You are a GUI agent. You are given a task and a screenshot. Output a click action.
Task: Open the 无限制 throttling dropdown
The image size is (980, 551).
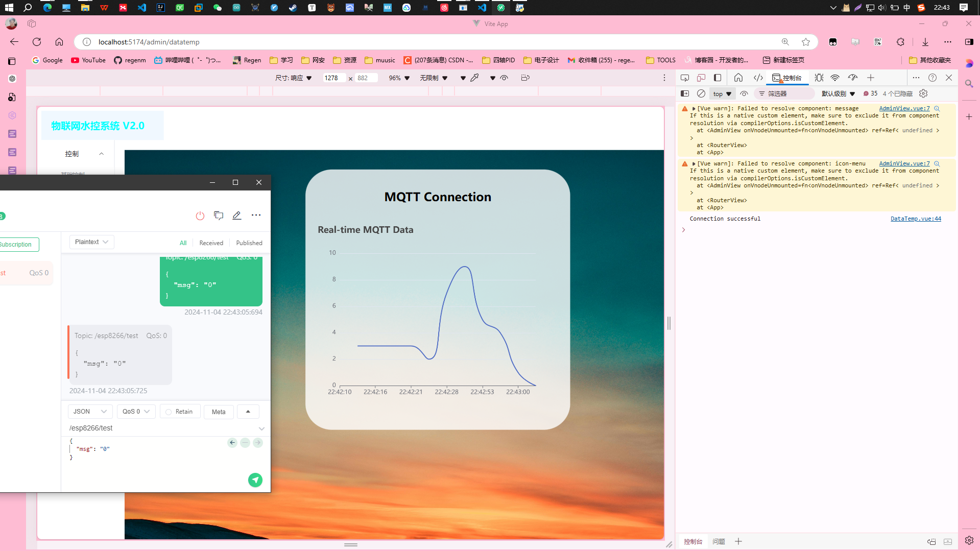coord(434,78)
